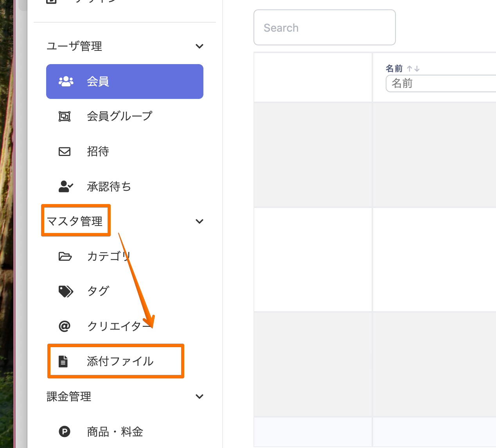Click the 承認待ち user-check icon
Image resolution: width=496 pixels, height=448 pixels.
[65, 186]
